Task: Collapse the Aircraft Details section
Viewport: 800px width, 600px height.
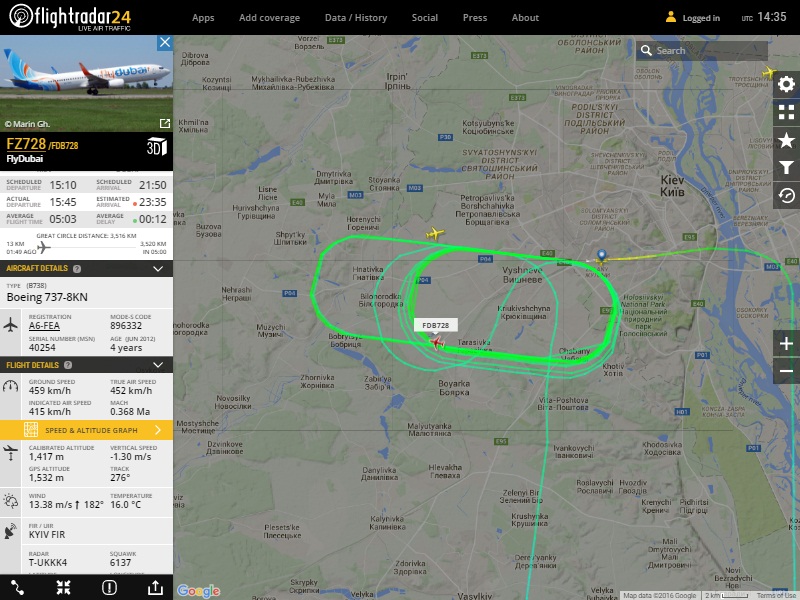Action: tap(158, 268)
